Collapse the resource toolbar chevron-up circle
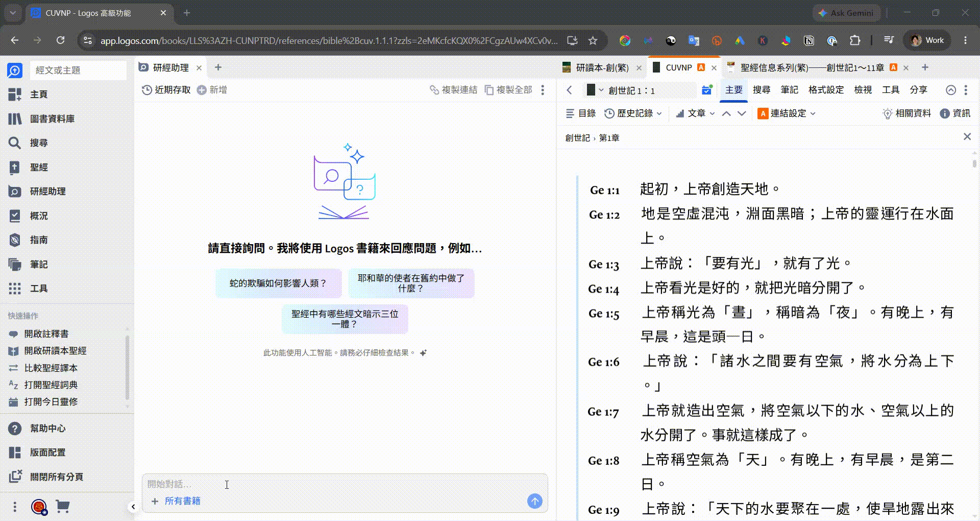This screenshot has height=521, width=980. coord(950,90)
